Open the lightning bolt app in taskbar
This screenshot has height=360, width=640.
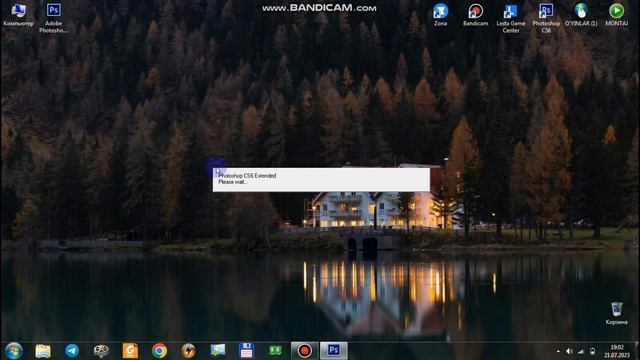click(x=189, y=351)
